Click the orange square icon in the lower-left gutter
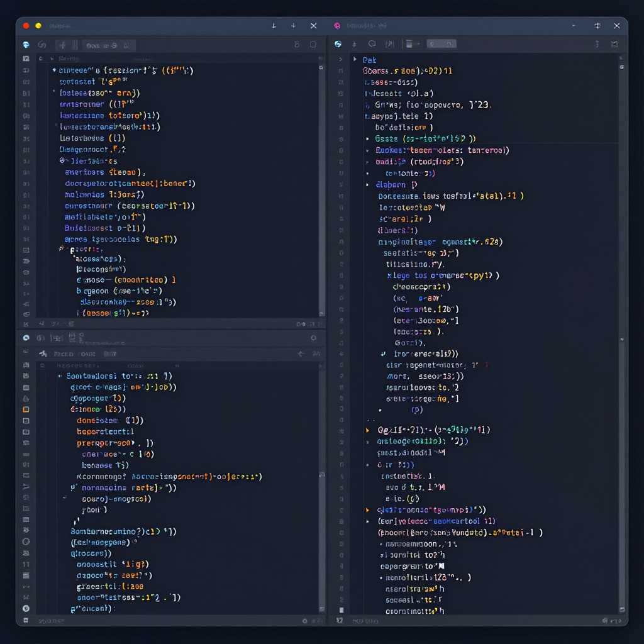The width and height of the screenshot is (644, 644). (x=26, y=409)
